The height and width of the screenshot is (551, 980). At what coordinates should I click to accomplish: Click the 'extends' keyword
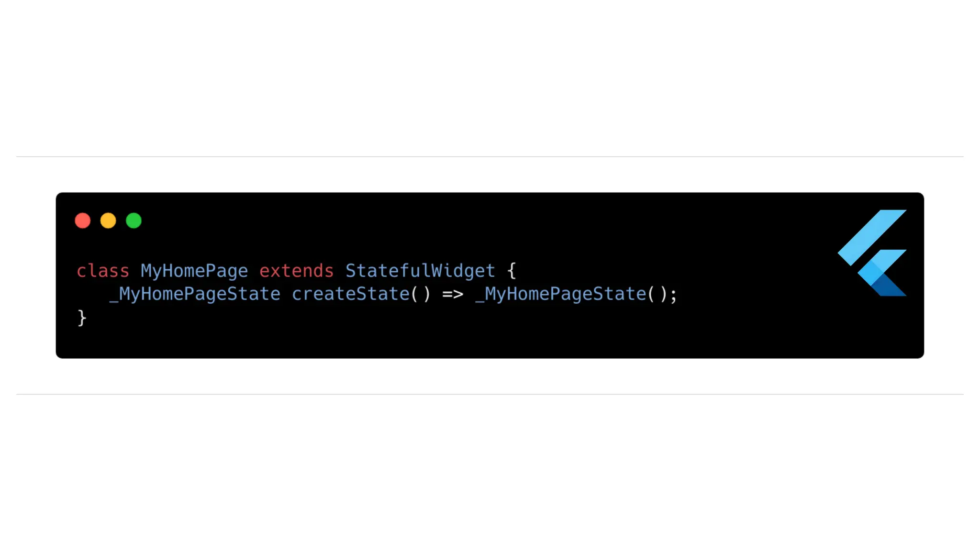click(x=296, y=271)
